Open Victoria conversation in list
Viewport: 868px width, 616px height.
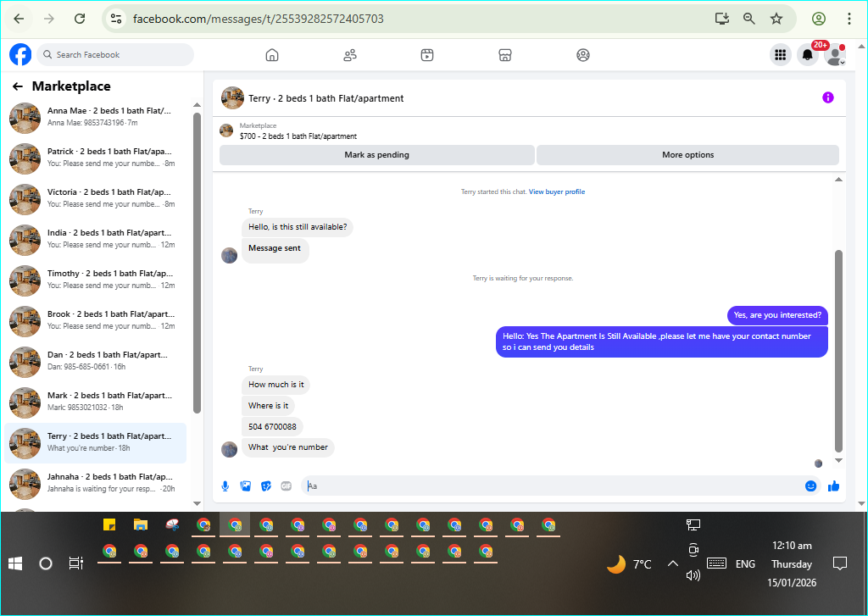[x=95, y=199]
